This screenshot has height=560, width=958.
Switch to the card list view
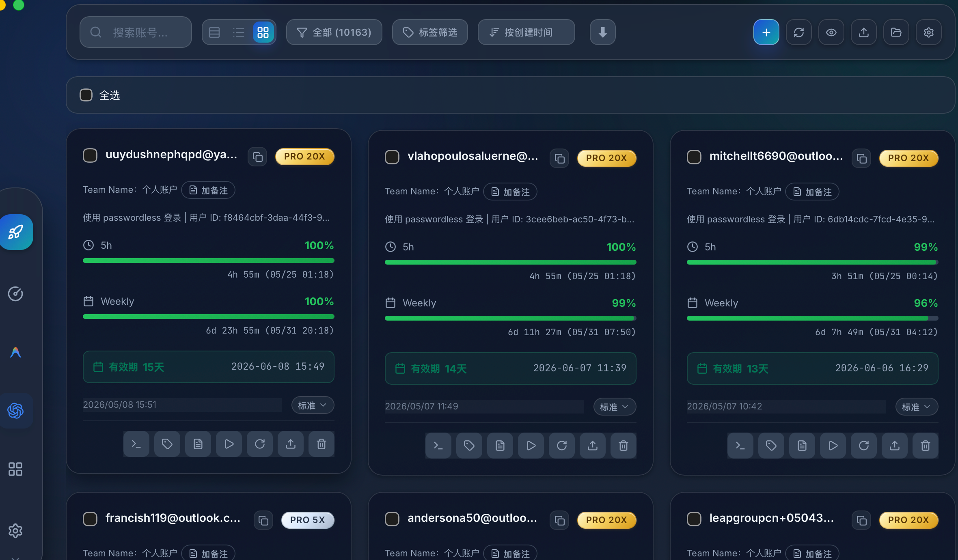(x=214, y=32)
